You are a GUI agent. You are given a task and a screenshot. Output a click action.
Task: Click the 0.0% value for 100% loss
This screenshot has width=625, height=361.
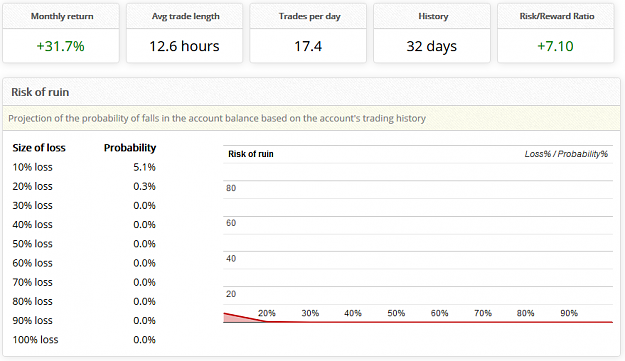[144, 339]
